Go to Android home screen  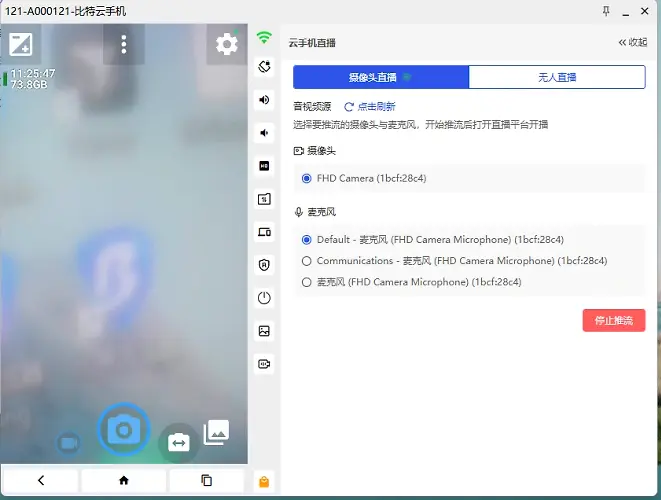point(124,480)
